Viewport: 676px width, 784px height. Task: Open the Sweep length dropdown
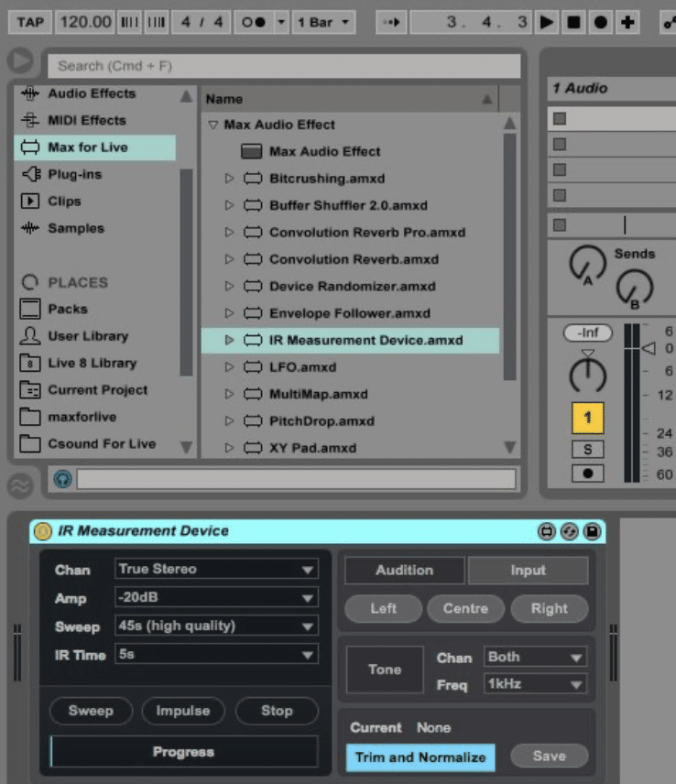tap(216, 626)
